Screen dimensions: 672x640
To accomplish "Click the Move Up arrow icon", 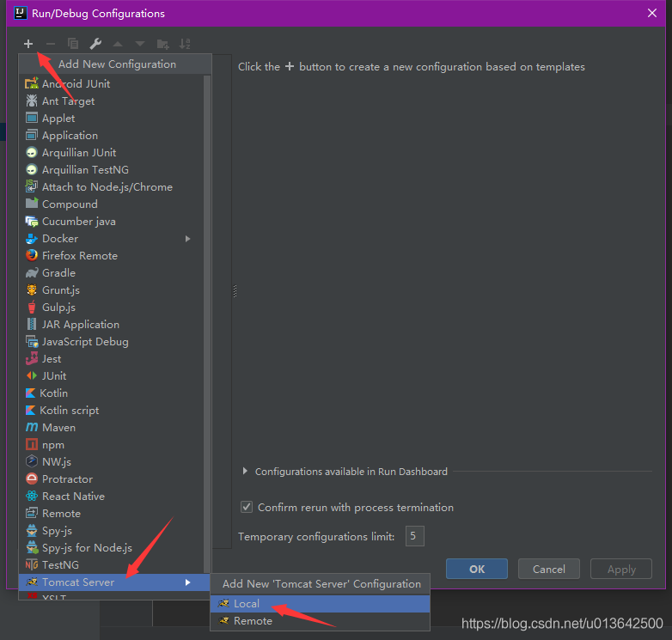I will [118, 44].
